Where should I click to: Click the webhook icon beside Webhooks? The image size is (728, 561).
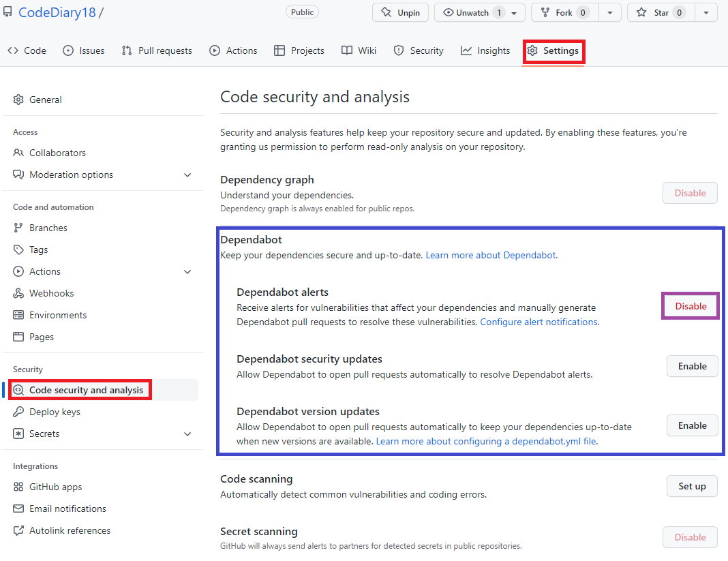point(18,293)
